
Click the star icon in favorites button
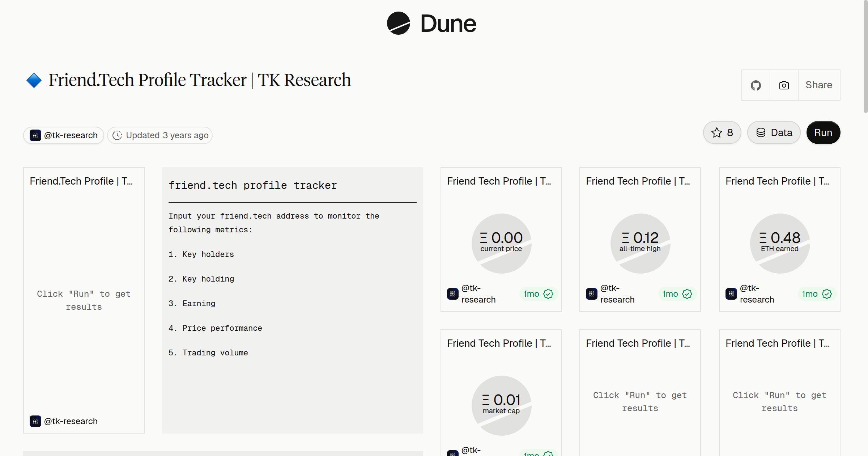coord(716,132)
